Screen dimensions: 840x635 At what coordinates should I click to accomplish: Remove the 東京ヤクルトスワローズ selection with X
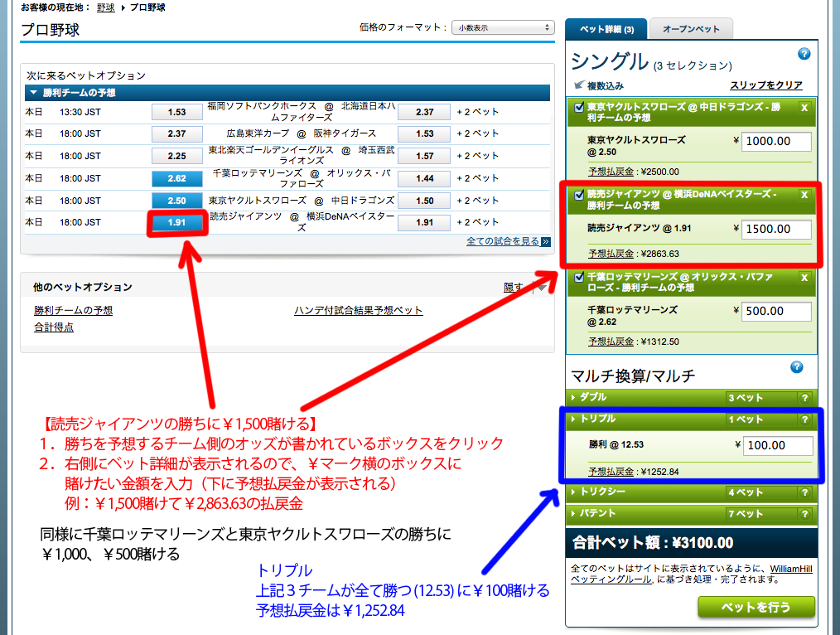click(x=804, y=107)
